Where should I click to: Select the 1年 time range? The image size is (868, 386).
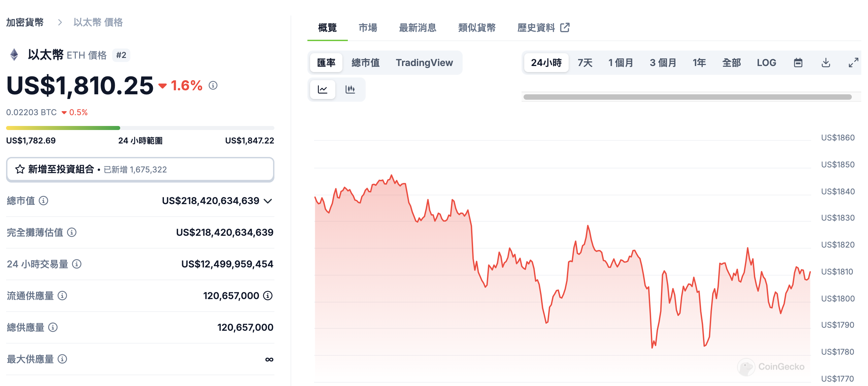pyautogui.click(x=699, y=63)
